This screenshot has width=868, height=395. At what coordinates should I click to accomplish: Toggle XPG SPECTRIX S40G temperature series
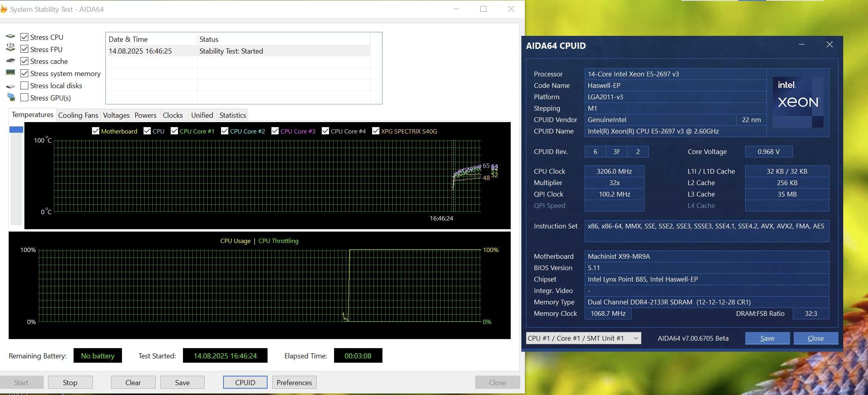(x=376, y=131)
